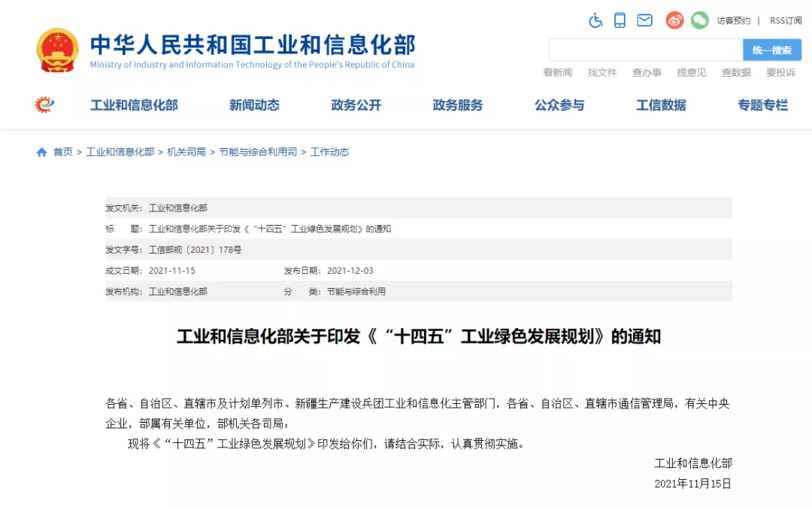Screen dimensions: 812x507
Task: Open the 工信数据 menu
Action: coord(662,105)
